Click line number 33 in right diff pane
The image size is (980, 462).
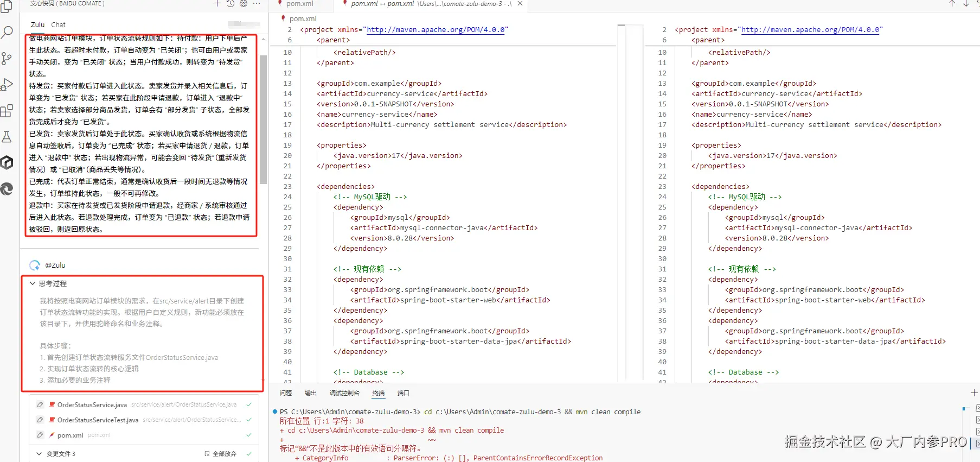pos(662,290)
